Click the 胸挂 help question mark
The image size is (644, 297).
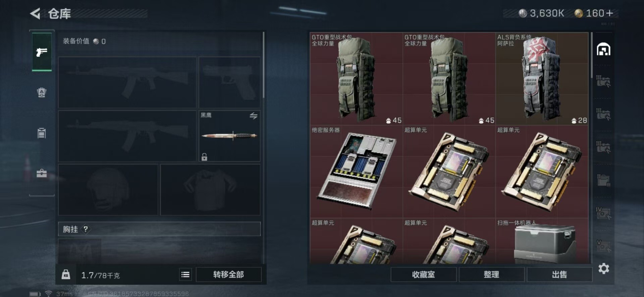(86, 229)
